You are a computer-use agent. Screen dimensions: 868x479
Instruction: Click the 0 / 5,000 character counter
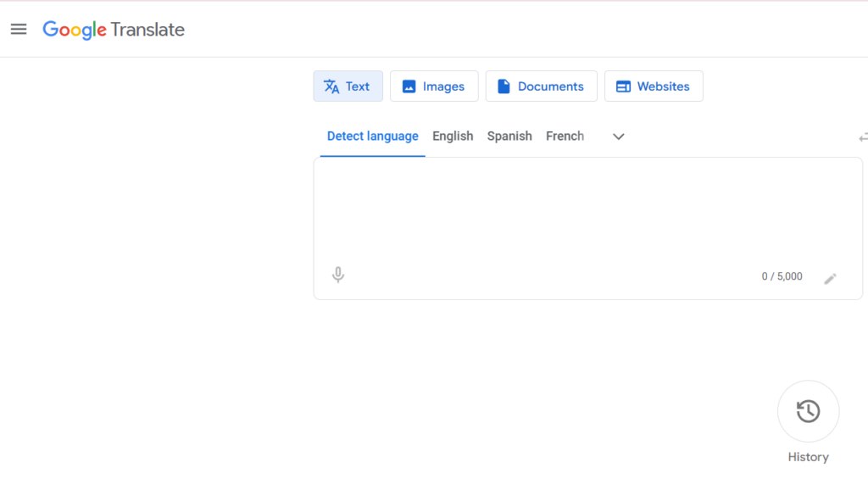(782, 276)
